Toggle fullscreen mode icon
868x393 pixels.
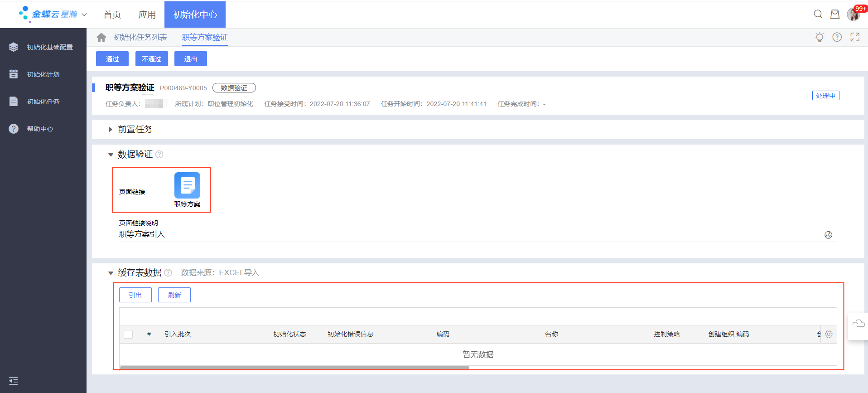pyautogui.click(x=854, y=37)
